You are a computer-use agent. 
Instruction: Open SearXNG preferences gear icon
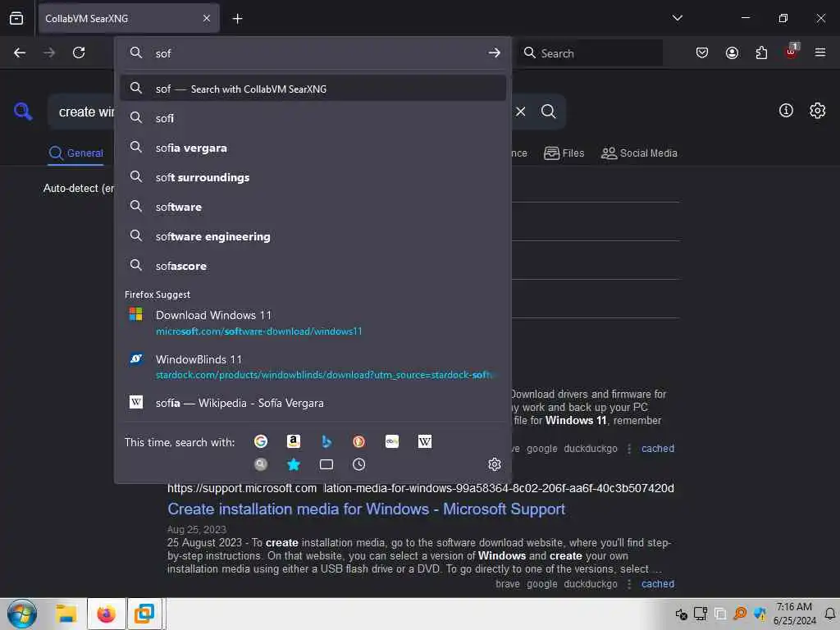coord(817,111)
